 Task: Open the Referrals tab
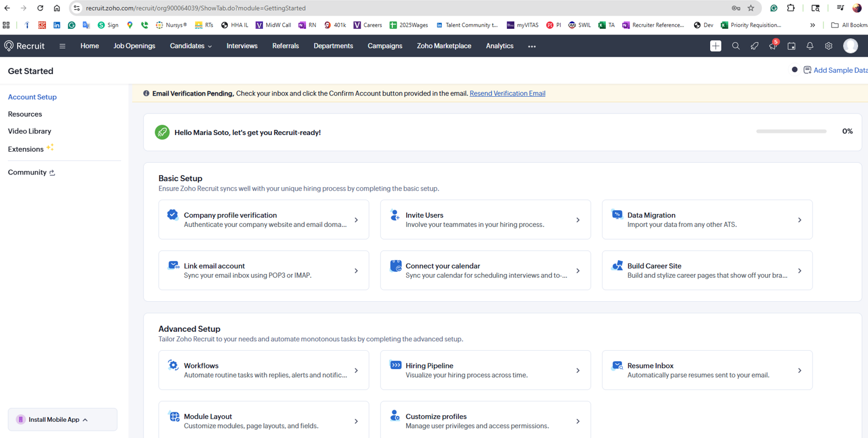click(286, 46)
